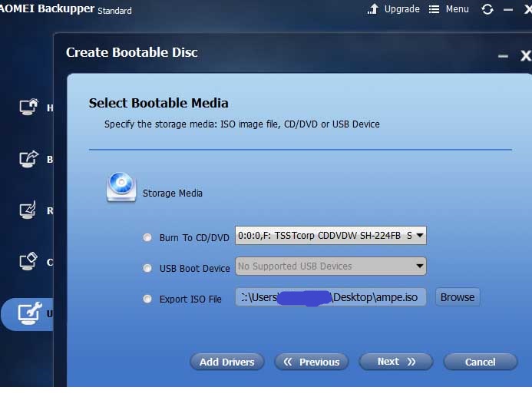Open the Backup sidebar icon
The height and width of the screenshot is (407, 532).
[29, 159]
